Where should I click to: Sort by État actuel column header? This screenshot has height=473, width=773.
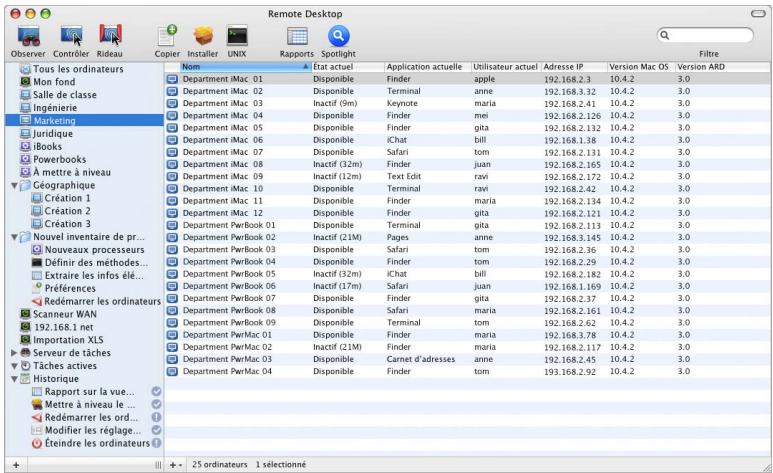point(348,67)
